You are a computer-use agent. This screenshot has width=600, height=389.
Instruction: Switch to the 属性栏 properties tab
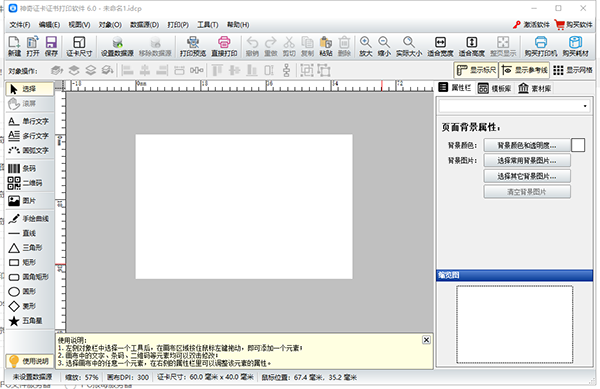(x=455, y=88)
